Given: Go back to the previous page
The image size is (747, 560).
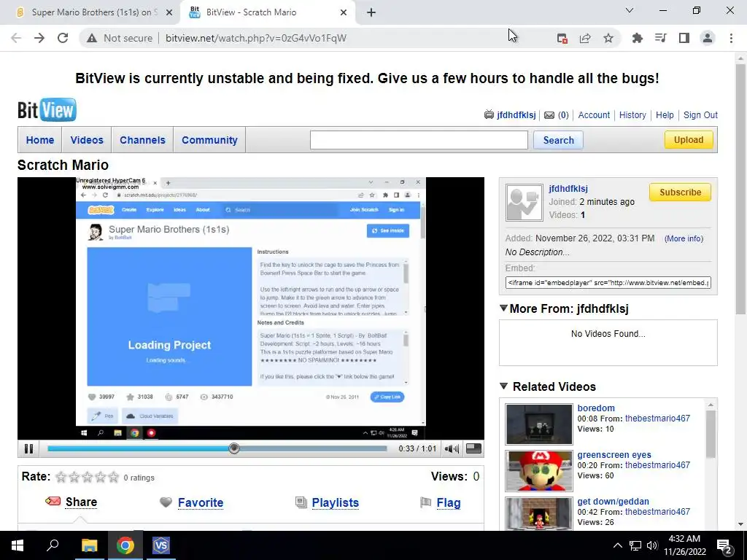Looking at the screenshot, I should click(x=16, y=38).
